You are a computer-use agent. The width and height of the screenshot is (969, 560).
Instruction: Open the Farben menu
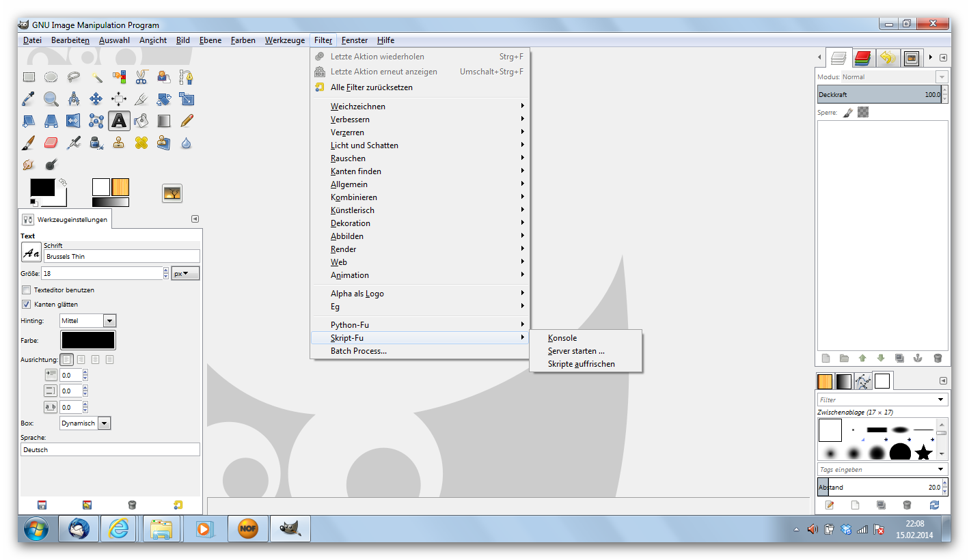[243, 40]
